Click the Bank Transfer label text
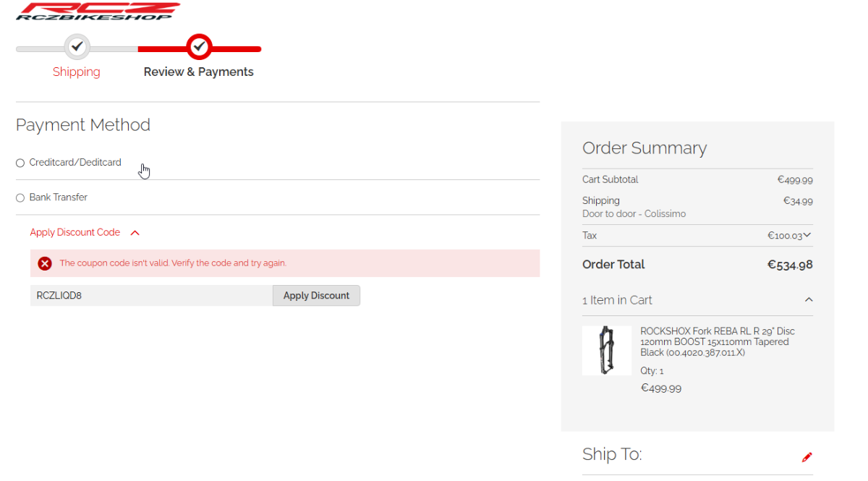This screenshot has width=868, height=481. [x=59, y=197]
